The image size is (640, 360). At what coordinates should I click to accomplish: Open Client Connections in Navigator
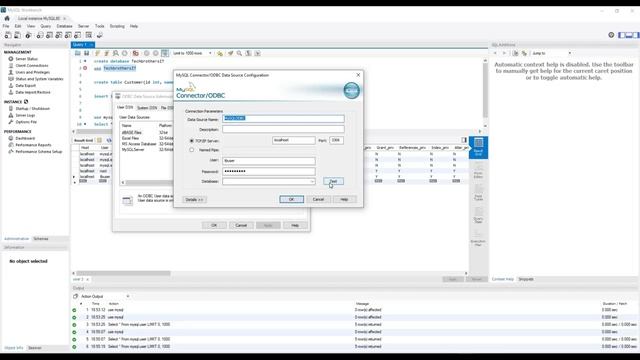point(31,66)
